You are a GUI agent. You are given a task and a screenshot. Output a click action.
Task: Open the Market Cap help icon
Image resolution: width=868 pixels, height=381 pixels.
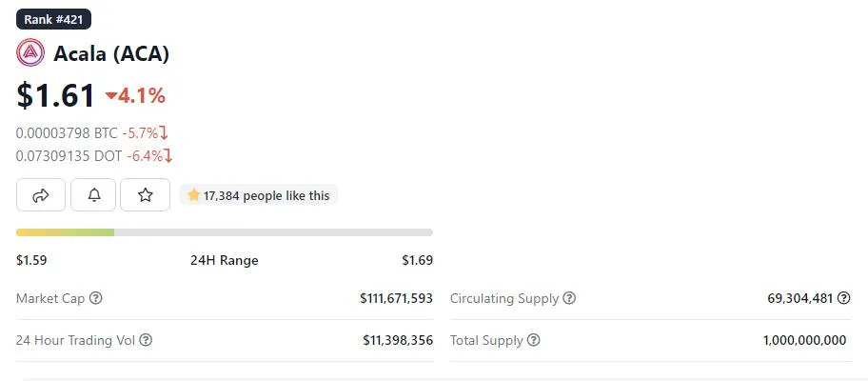(x=96, y=298)
